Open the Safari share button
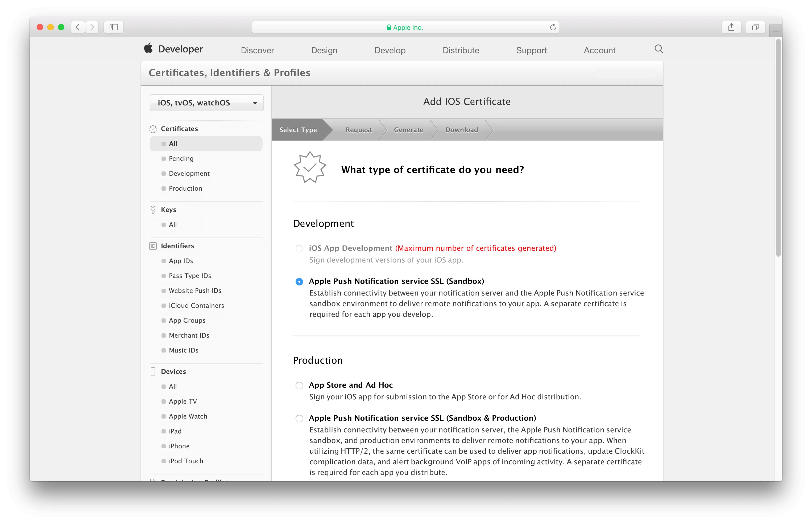The image size is (812, 524). click(731, 27)
